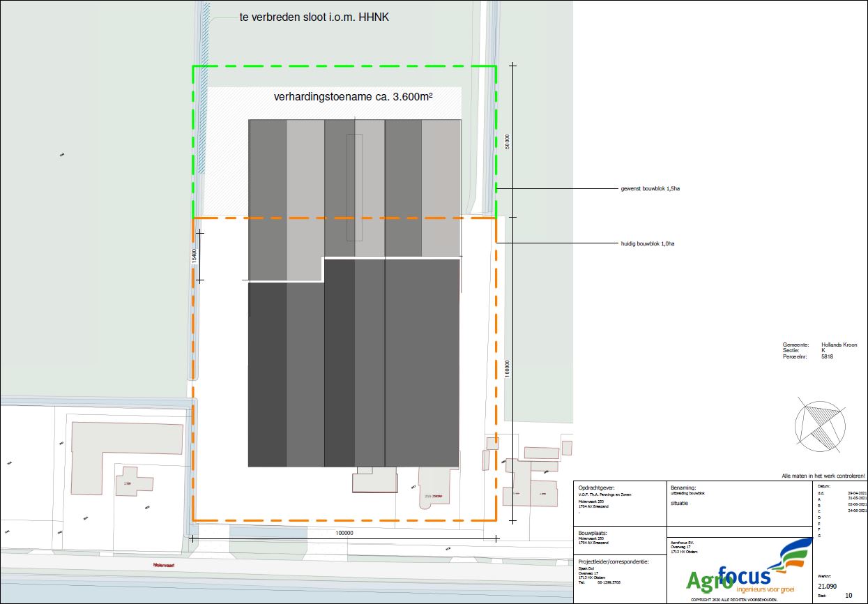
Task: Click the 'gewenst bouwblok 1,5ha' annotation
Action: [649, 189]
